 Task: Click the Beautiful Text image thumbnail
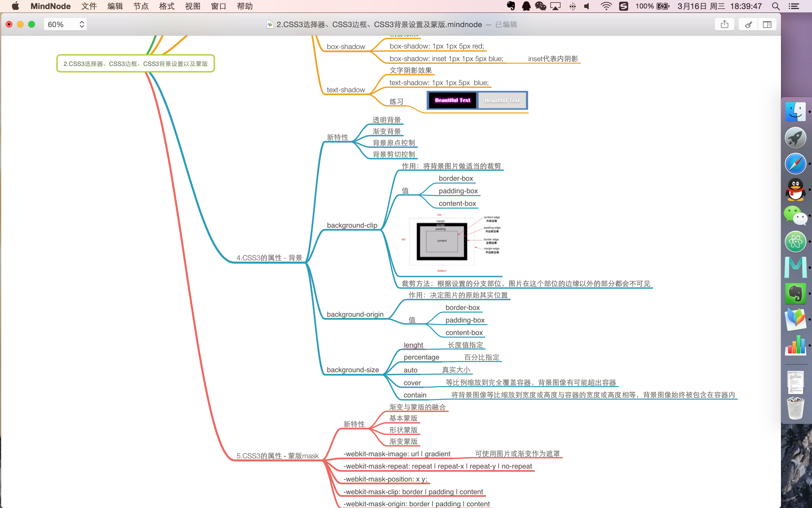pos(477,100)
